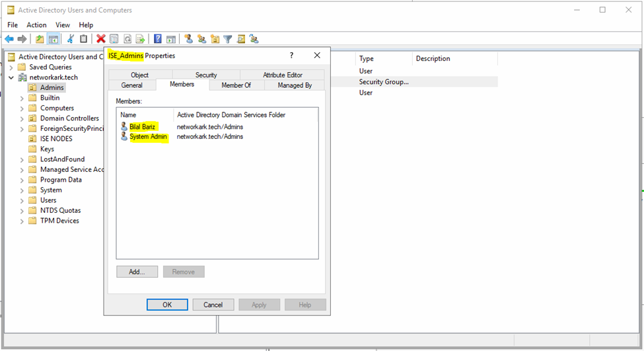Open Help via the blue question mark icon
Image resolution: width=644 pixels, height=351 pixels.
click(158, 39)
